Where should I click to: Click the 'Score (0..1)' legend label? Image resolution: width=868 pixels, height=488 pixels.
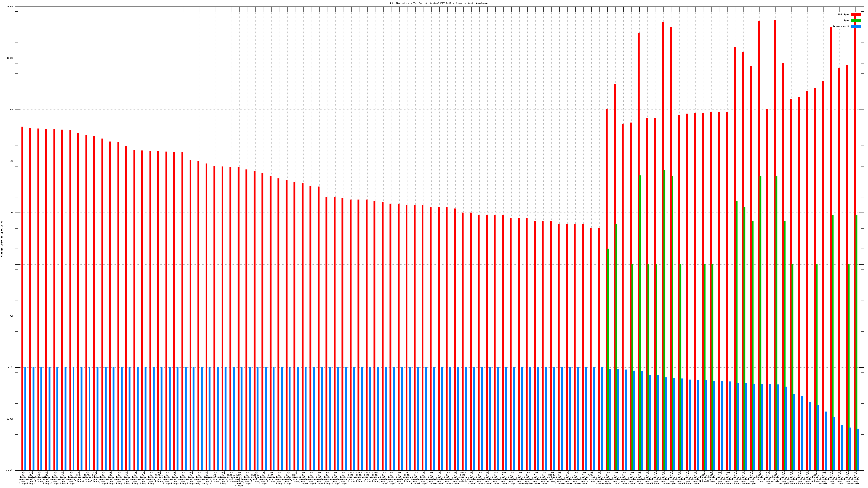(x=841, y=26)
